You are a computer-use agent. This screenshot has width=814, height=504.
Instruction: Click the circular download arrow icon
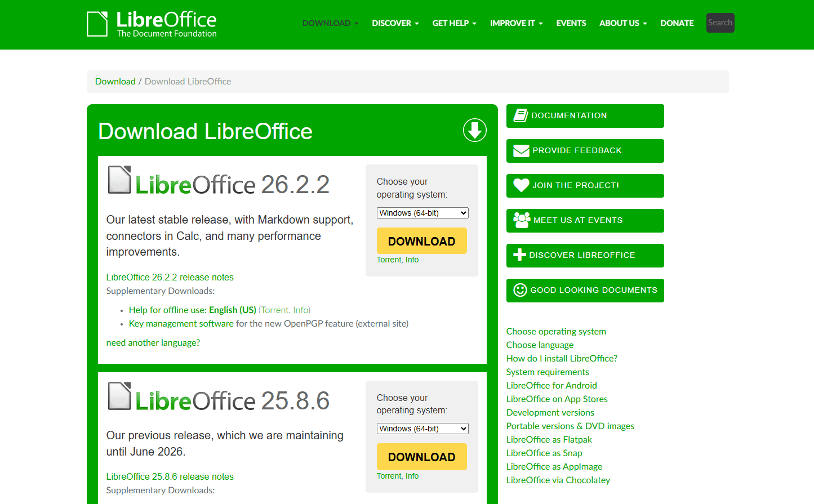point(474,130)
